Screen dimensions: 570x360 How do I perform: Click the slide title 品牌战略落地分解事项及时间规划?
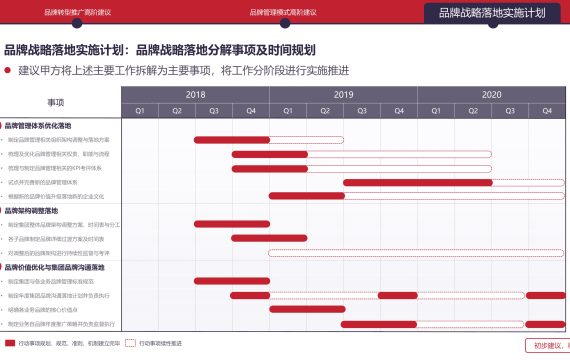pos(225,50)
